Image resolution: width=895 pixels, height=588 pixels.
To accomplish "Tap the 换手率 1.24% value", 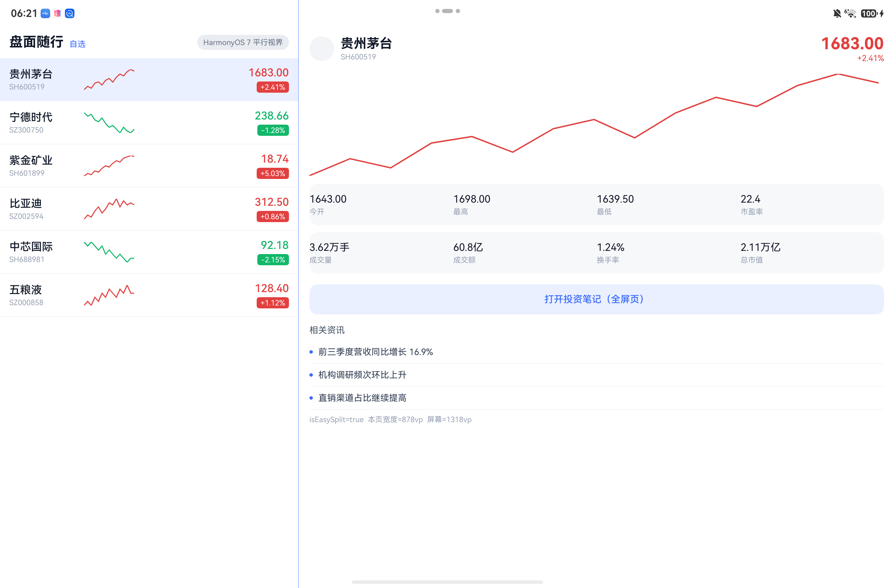I will (x=610, y=247).
